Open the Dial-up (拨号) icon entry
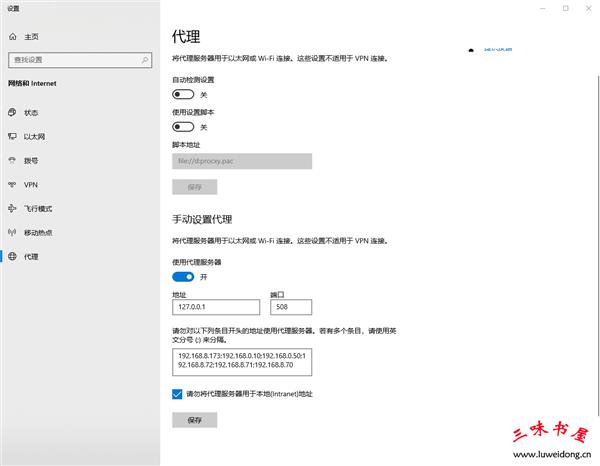The image size is (600, 466). 12,160
